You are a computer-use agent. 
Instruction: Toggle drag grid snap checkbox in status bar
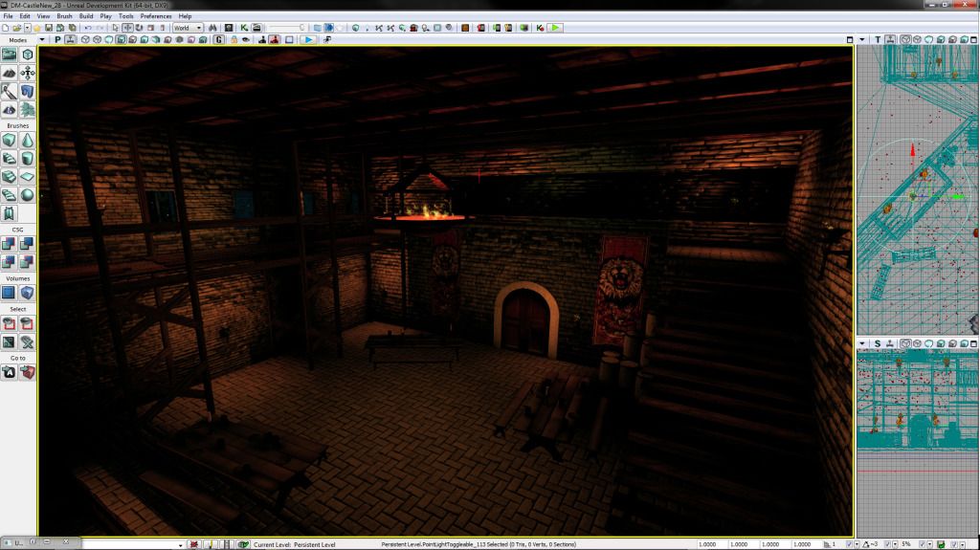pyautogui.click(x=850, y=545)
